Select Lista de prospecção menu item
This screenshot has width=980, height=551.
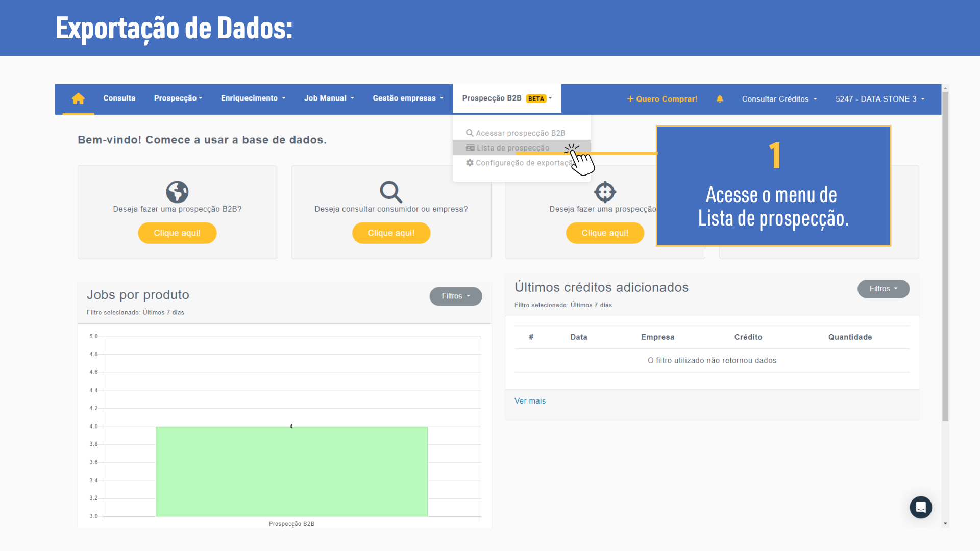pyautogui.click(x=512, y=148)
